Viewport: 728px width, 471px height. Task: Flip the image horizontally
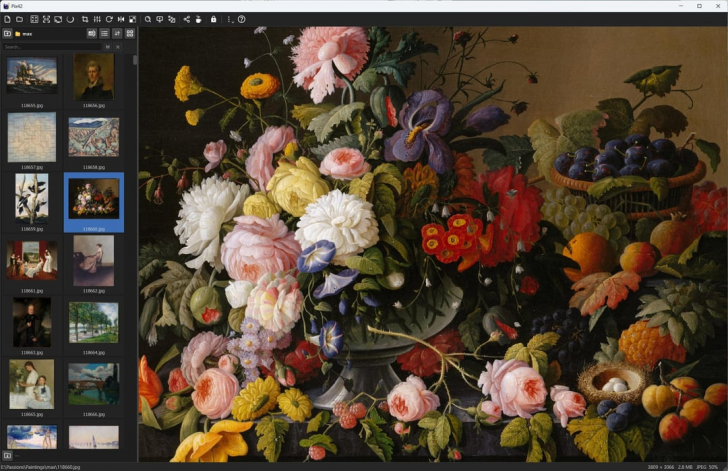pos(121,20)
